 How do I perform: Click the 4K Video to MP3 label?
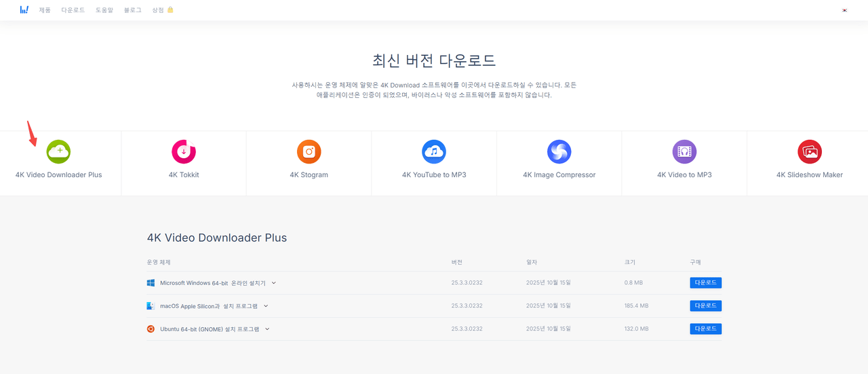pos(684,175)
